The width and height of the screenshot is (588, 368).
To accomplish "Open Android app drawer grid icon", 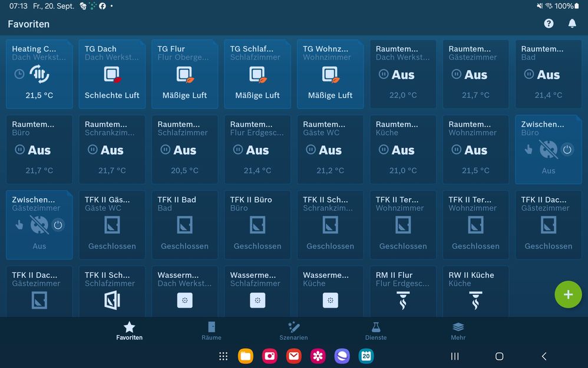I will (223, 356).
